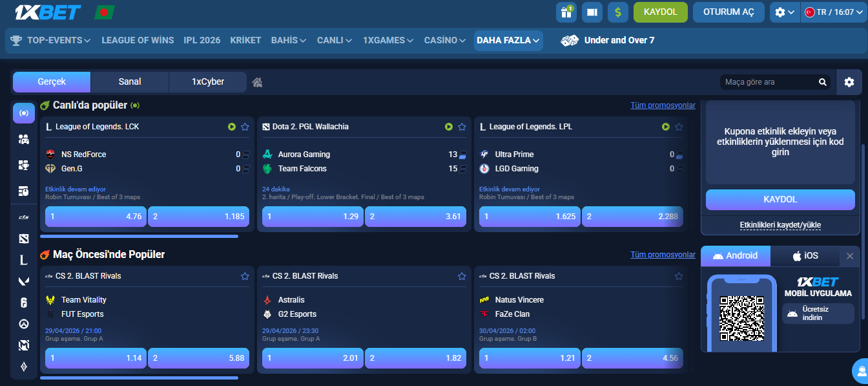
Task: Select the Android app tab
Action: coord(736,256)
